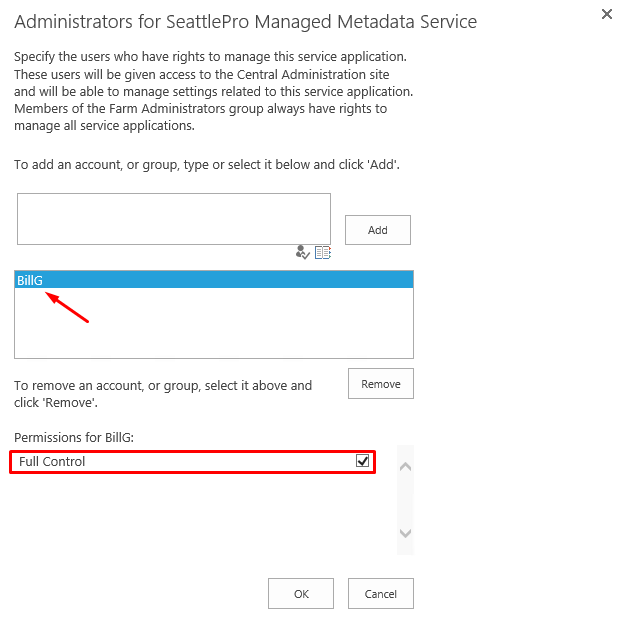621x621 pixels.
Task: Click the Add button
Action: [378, 230]
